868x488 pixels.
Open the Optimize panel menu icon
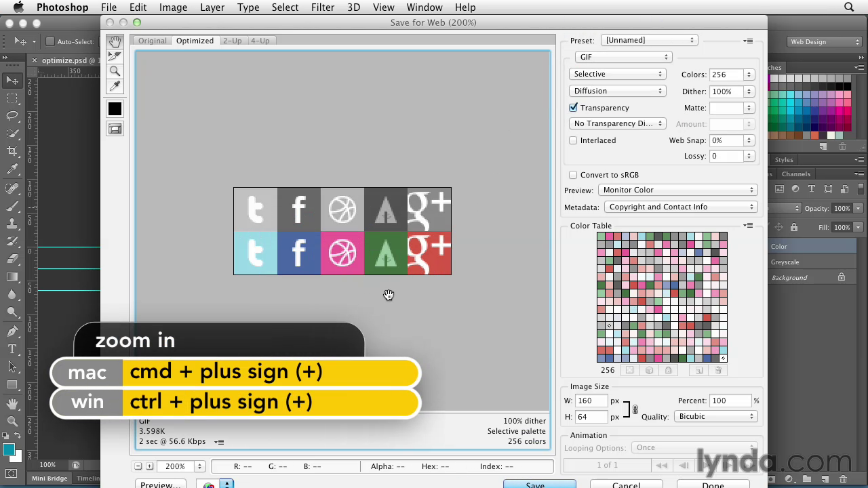[748, 41]
